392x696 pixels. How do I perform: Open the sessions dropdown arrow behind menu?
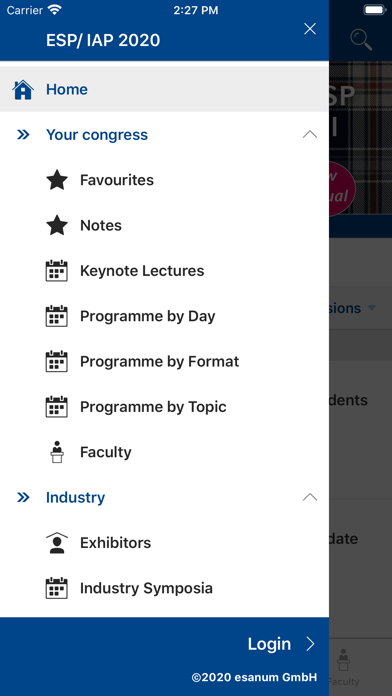[372, 308]
